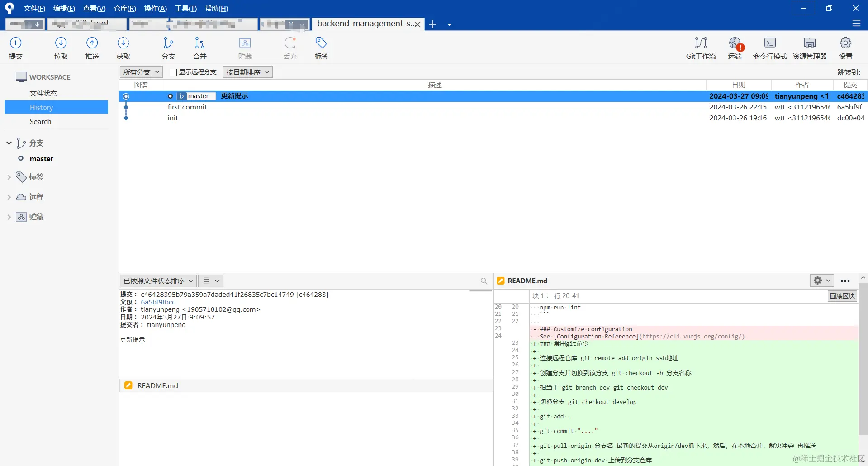
Task: Open the file list view mode dropdown
Action: tap(211, 281)
